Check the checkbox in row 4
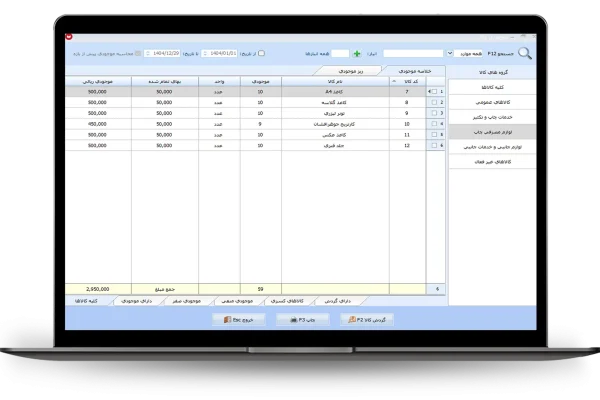Image resolution: width=600 pixels, height=400 pixels. click(x=434, y=124)
